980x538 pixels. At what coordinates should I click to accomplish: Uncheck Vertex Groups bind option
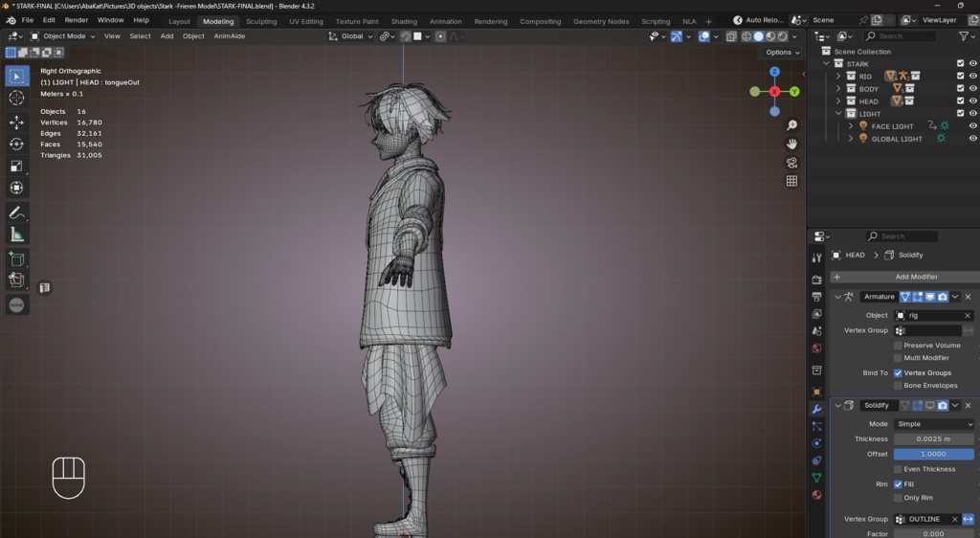(x=898, y=372)
